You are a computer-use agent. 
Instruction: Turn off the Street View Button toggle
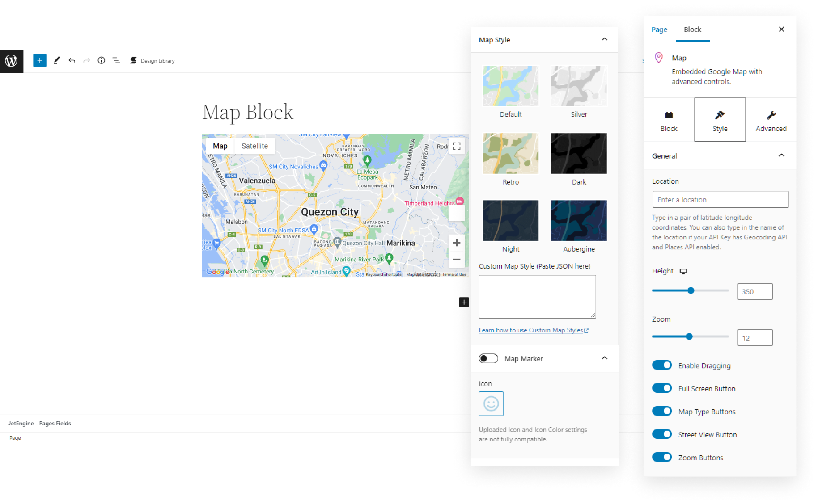pos(662,434)
